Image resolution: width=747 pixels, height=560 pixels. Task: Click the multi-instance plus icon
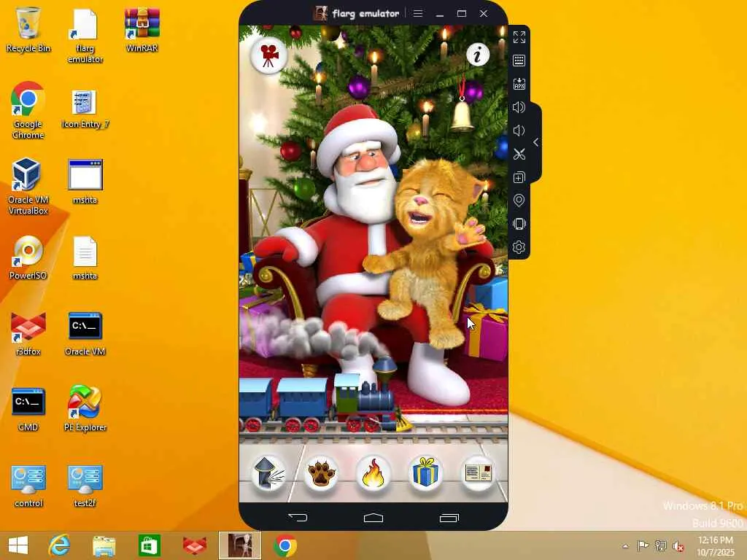[519, 177]
